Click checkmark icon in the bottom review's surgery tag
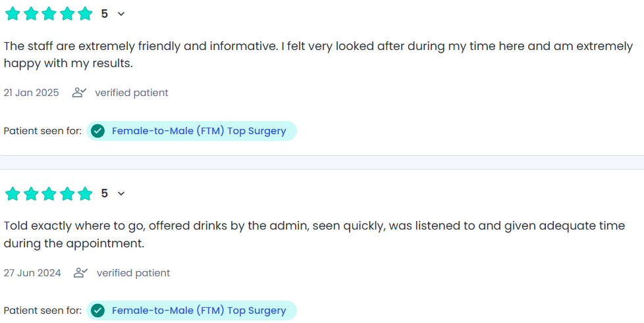The image size is (644, 323). click(x=98, y=311)
